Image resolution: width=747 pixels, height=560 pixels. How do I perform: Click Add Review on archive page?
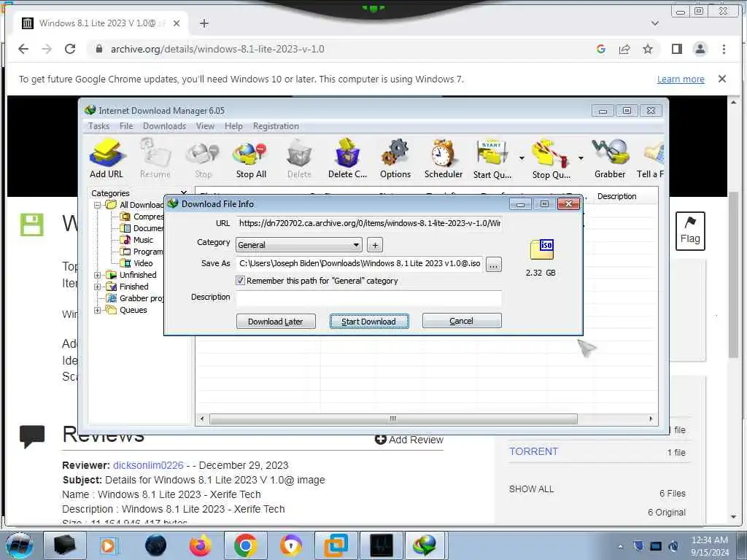coord(409,440)
